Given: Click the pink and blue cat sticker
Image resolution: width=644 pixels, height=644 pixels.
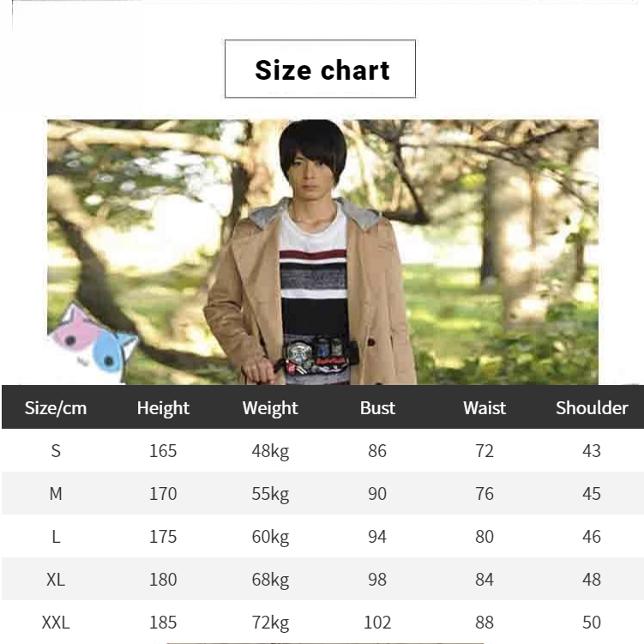Looking at the screenshot, I should [93, 341].
